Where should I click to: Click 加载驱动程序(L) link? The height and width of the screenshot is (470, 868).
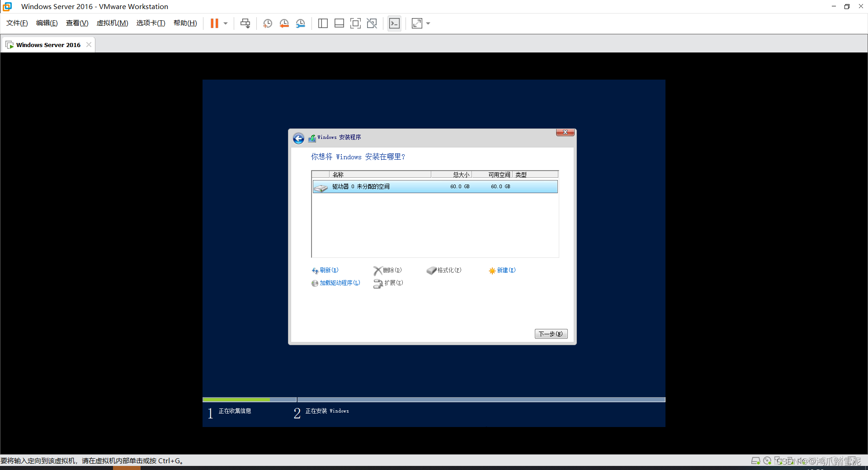pyautogui.click(x=335, y=283)
